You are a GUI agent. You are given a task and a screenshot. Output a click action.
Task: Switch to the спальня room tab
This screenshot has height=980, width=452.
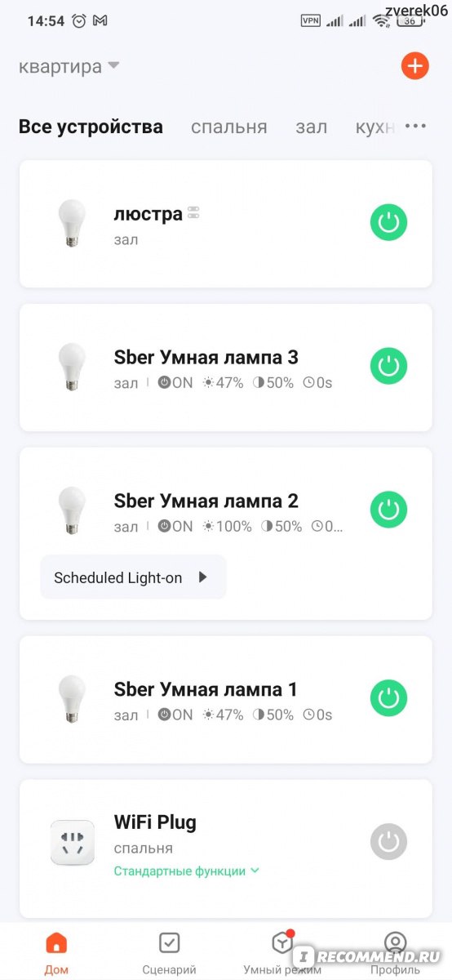pyautogui.click(x=229, y=127)
